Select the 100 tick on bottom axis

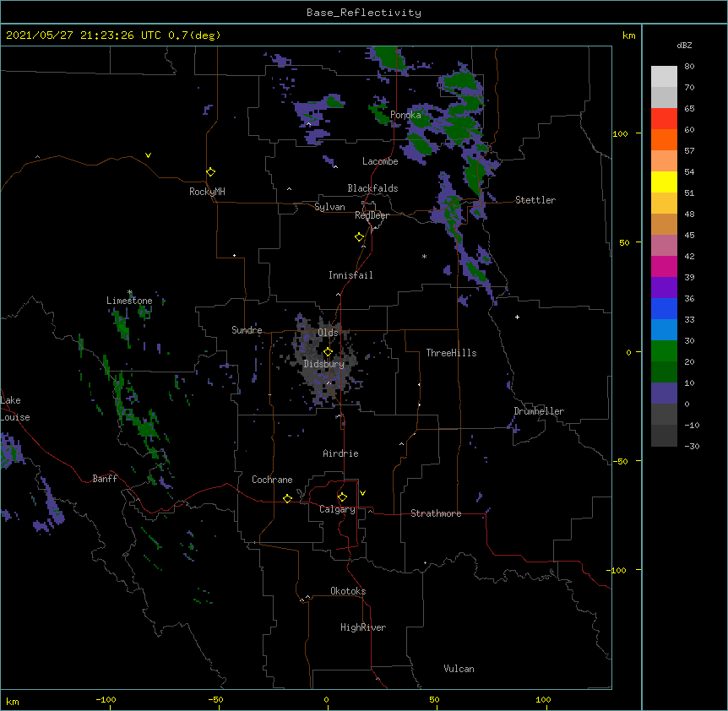[543, 699]
